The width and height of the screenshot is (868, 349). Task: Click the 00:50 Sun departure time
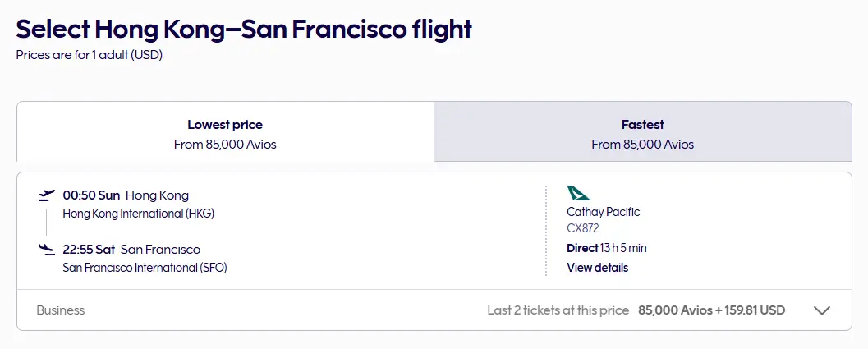click(x=91, y=195)
